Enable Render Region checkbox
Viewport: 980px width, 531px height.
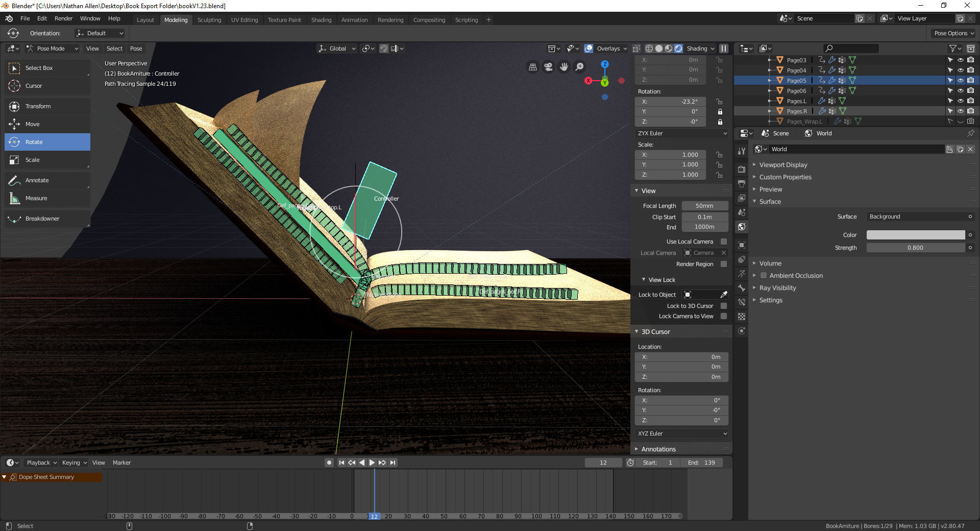click(724, 264)
